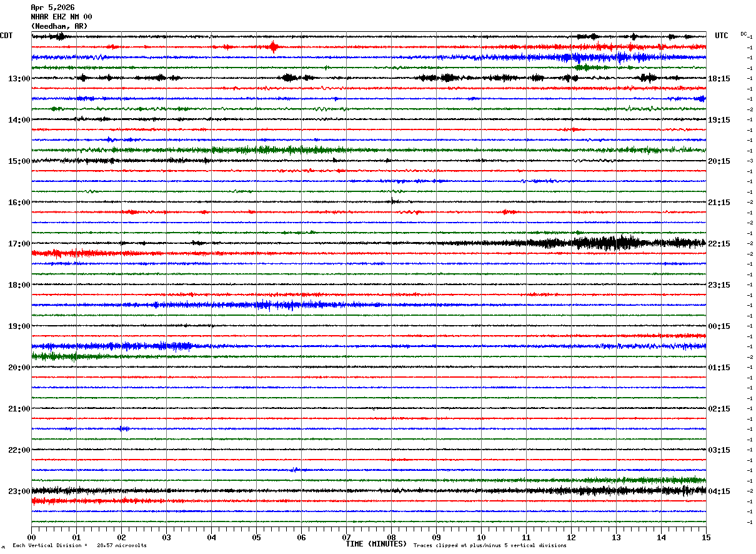The image size is (756, 554).
Task: Click the 23:15 UTC time label
Action: pos(719,285)
